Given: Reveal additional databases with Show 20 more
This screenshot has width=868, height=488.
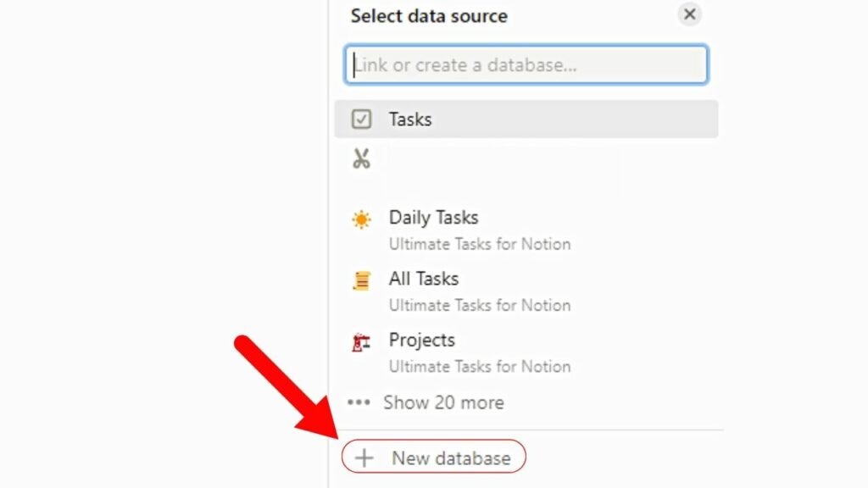Looking at the screenshot, I should pos(444,403).
